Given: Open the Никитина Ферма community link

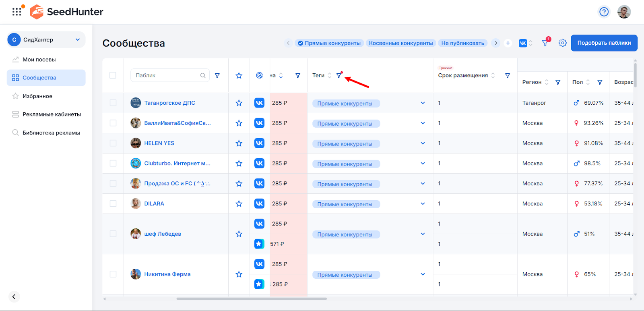Looking at the screenshot, I should click(167, 274).
